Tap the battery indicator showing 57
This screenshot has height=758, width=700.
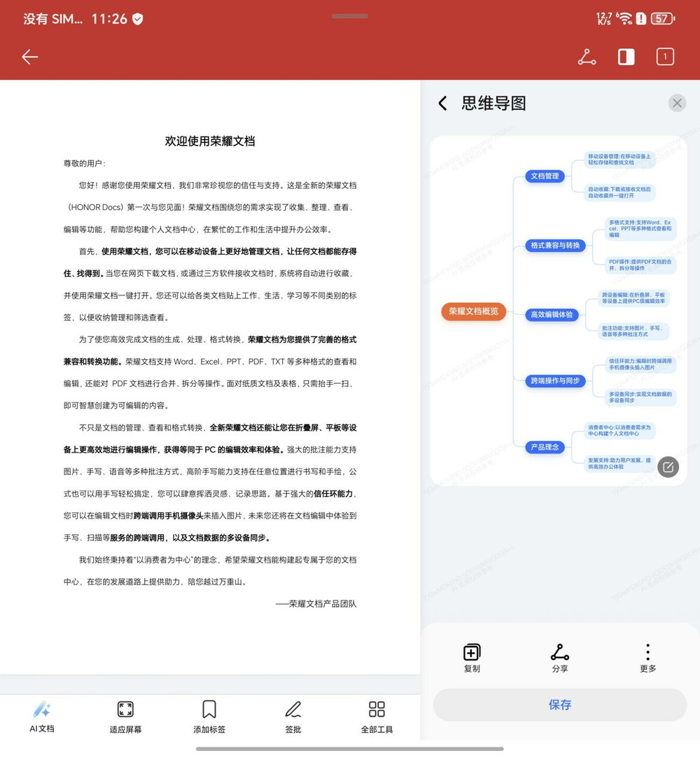coord(663,19)
